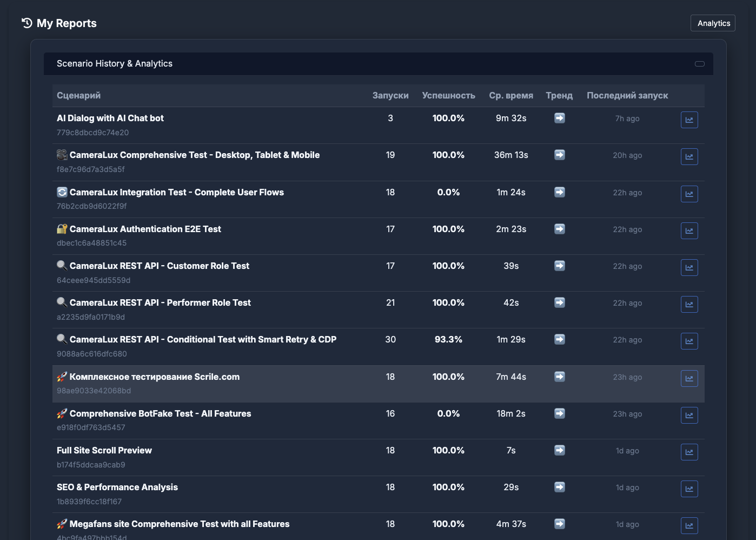Click the trend arrow for CameraLux REST API Performer Role Test
The width and height of the screenshot is (756, 540).
tap(559, 302)
